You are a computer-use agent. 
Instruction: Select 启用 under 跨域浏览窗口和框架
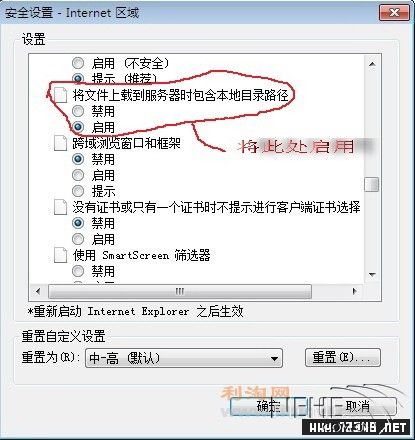point(78,175)
